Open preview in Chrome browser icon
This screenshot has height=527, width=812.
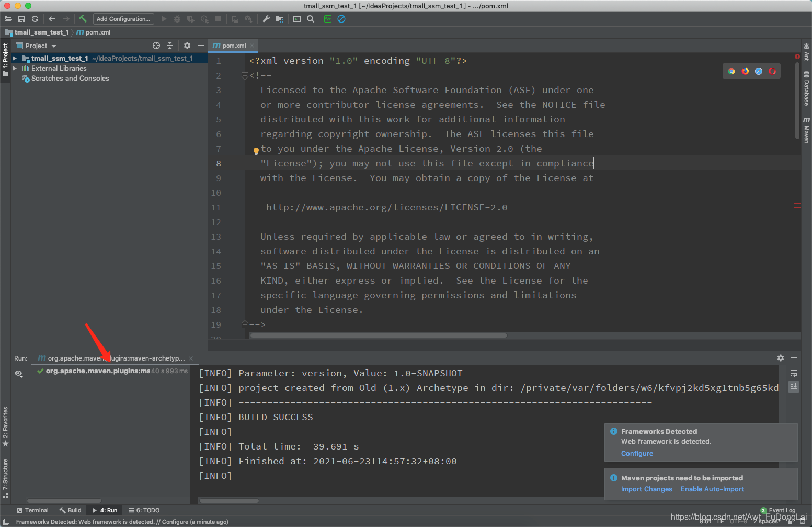pyautogui.click(x=731, y=71)
